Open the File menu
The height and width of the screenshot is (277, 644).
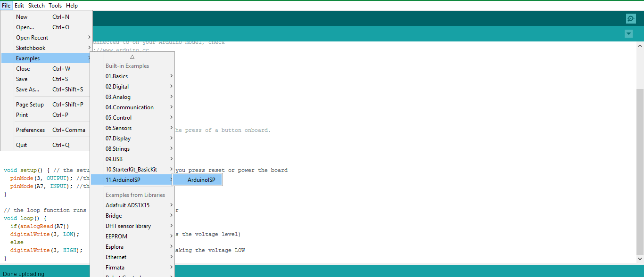[6, 6]
